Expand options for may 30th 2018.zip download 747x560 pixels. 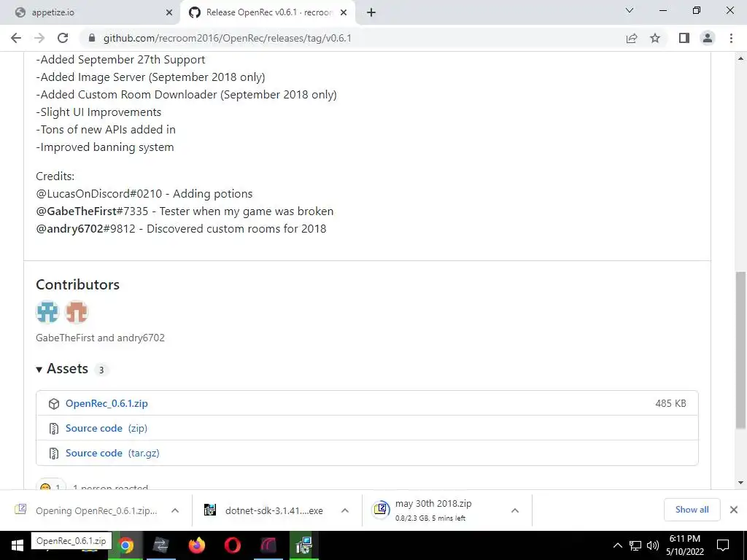515,510
